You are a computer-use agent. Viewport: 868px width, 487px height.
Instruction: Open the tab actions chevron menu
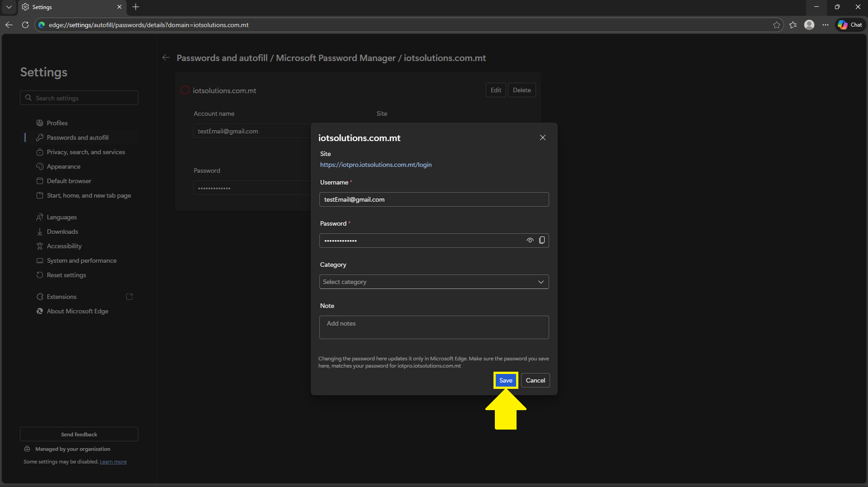point(9,7)
